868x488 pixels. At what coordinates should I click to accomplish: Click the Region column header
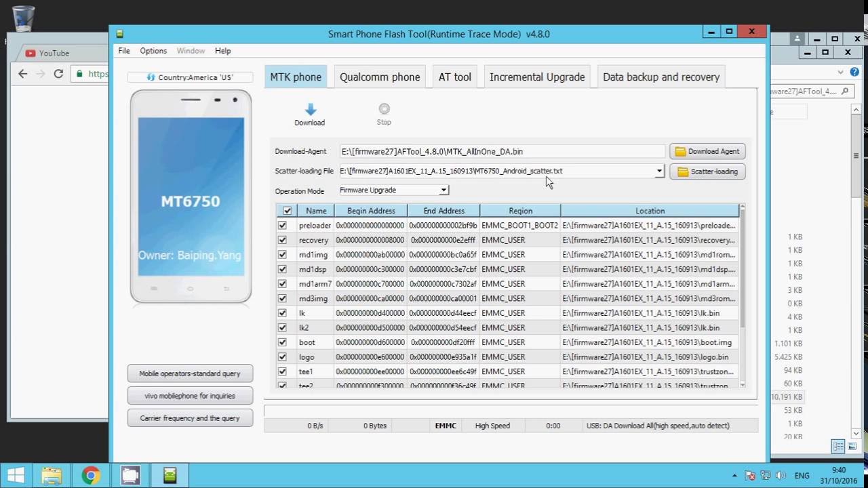[520, 211]
